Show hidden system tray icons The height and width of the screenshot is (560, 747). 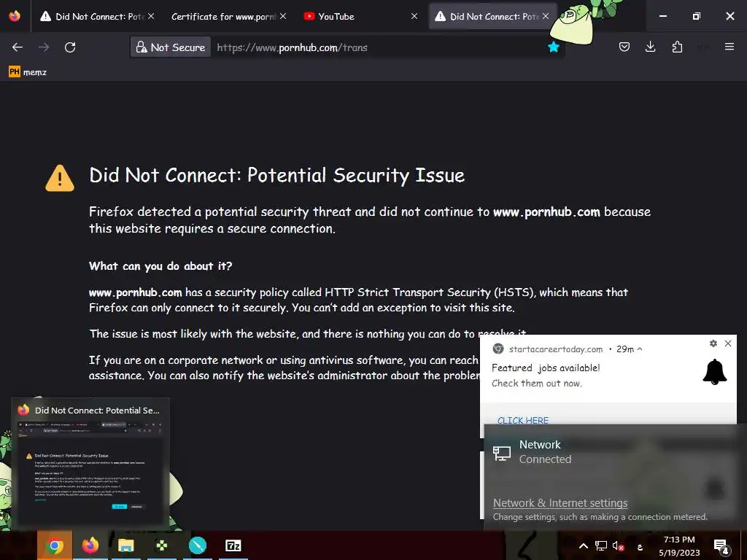[583, 545]
